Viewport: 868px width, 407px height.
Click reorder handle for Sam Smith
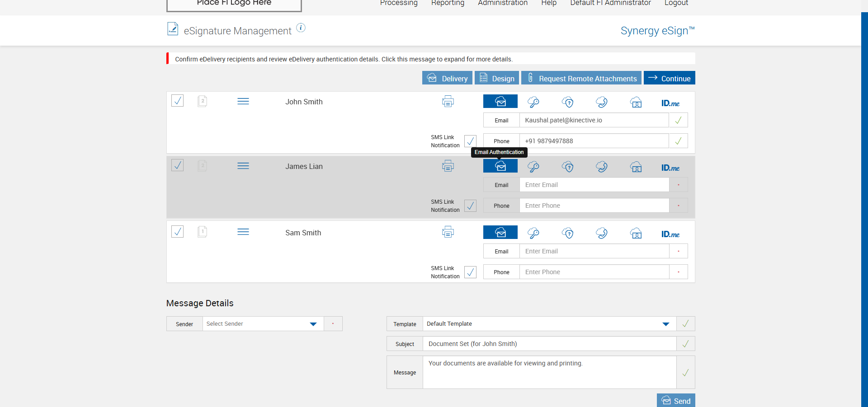(x=243, y=232)
